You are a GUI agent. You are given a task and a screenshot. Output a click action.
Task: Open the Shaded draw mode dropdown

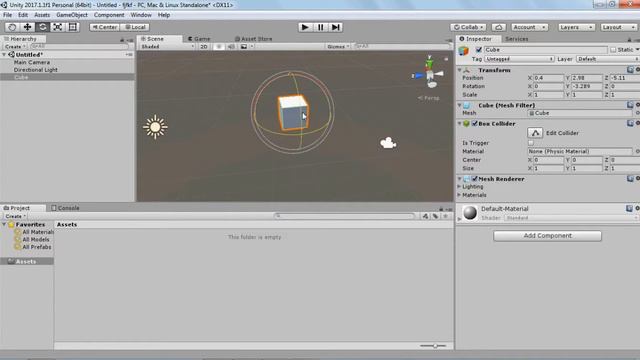[x=167, y=47]
